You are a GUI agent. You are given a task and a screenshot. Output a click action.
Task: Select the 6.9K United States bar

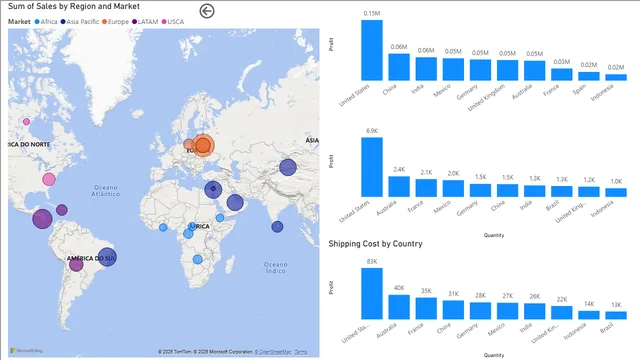(372, 167)
